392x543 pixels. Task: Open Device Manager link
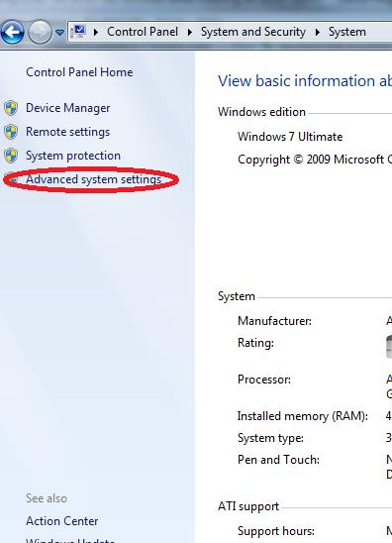(68, 108)
